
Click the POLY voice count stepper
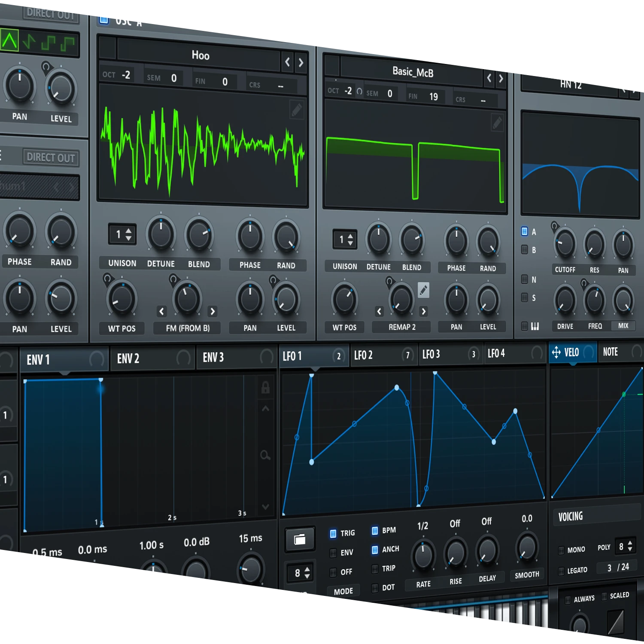tap(626, 546)
